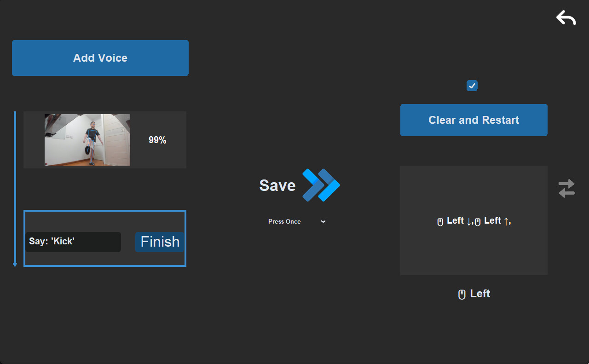Click the Finish button

pos(159,242)
